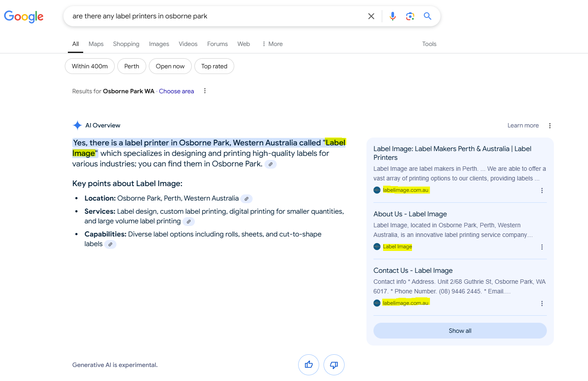Toggle the Within 400m filter chip

(x=90, y=66)
